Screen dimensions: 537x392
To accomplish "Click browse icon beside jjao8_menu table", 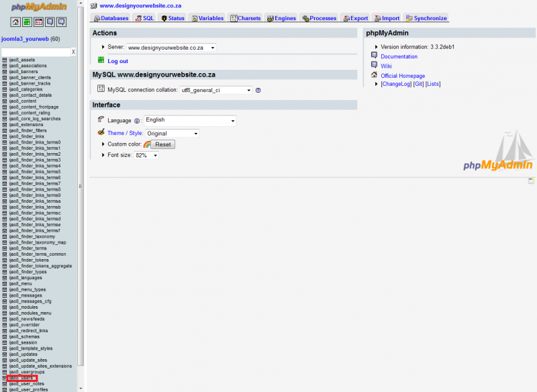I will 5,283.
